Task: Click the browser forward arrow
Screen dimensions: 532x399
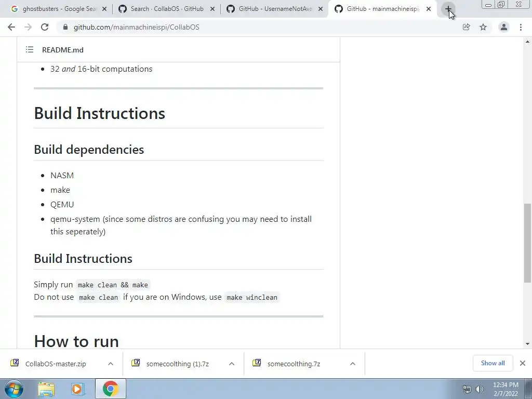Action: coord(28,27)
